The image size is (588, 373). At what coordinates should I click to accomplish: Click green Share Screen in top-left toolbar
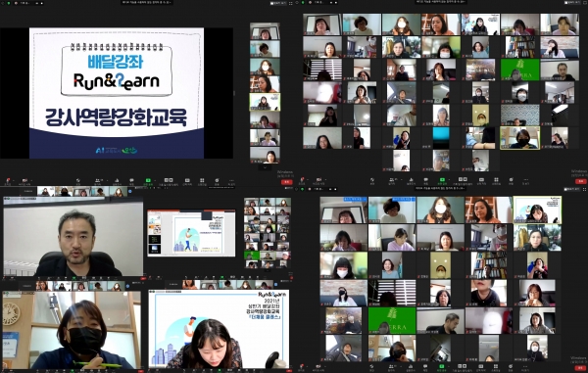[x=148, y=182]
